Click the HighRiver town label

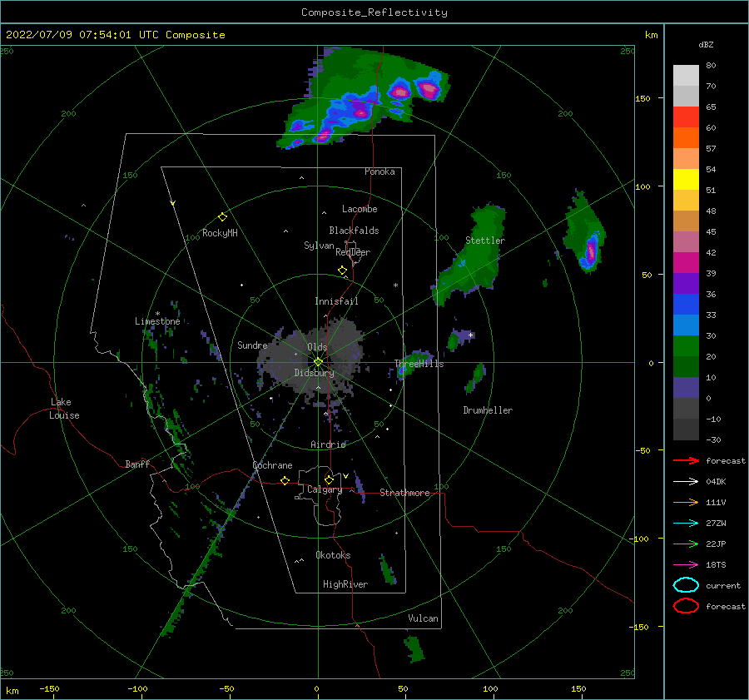[345, 584]
